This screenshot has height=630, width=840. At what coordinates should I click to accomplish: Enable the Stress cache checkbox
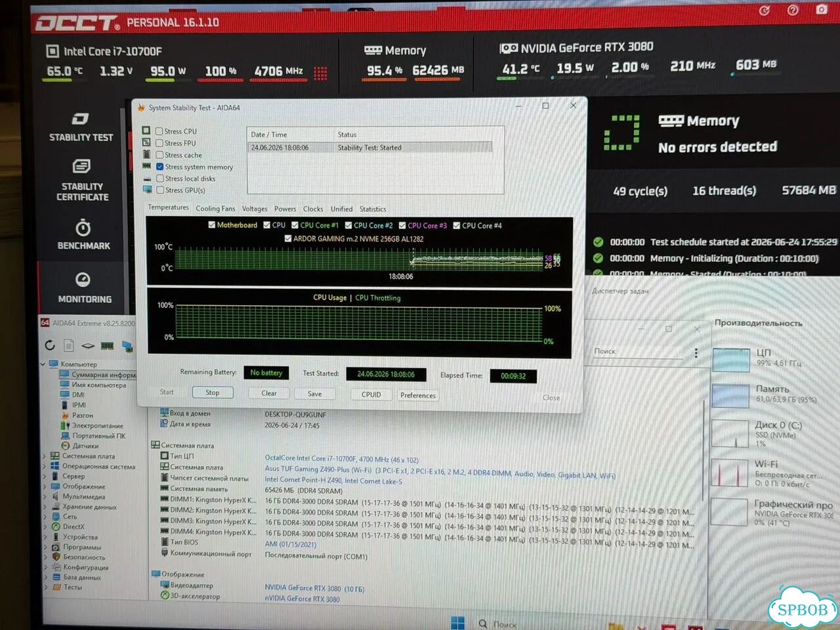(159, 155)
